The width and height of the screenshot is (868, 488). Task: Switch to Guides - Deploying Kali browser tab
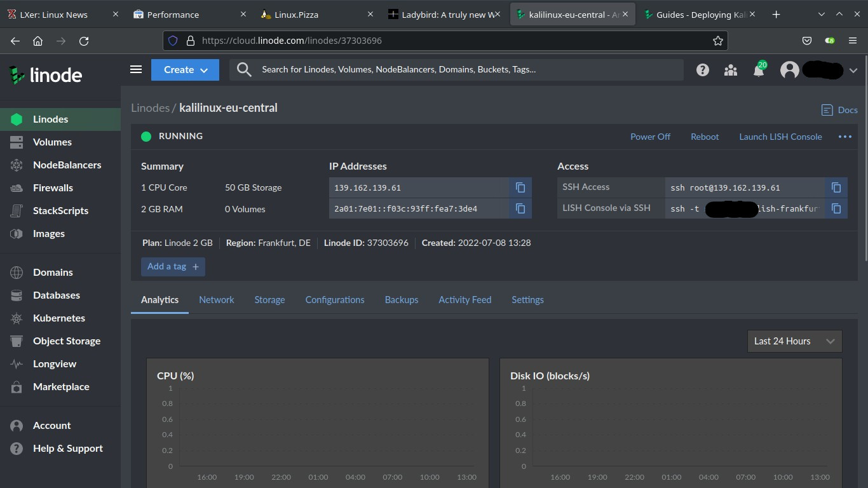700,14
